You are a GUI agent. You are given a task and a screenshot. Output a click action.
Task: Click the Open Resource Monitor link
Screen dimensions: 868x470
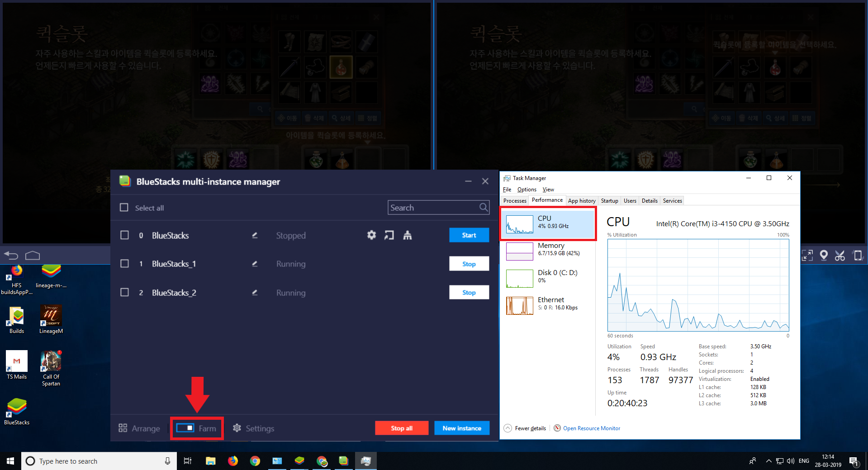click(x=591, y=428)
